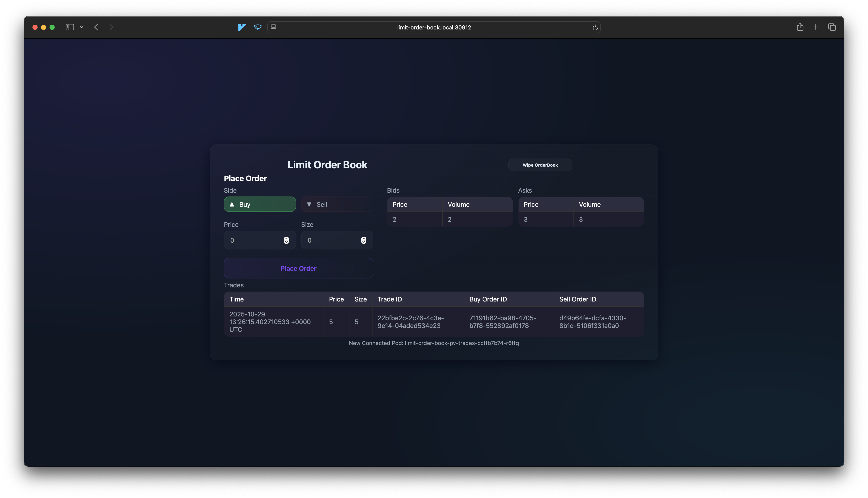Toggle the browser sidebar

pyautogui.click(x=69, y=27)
